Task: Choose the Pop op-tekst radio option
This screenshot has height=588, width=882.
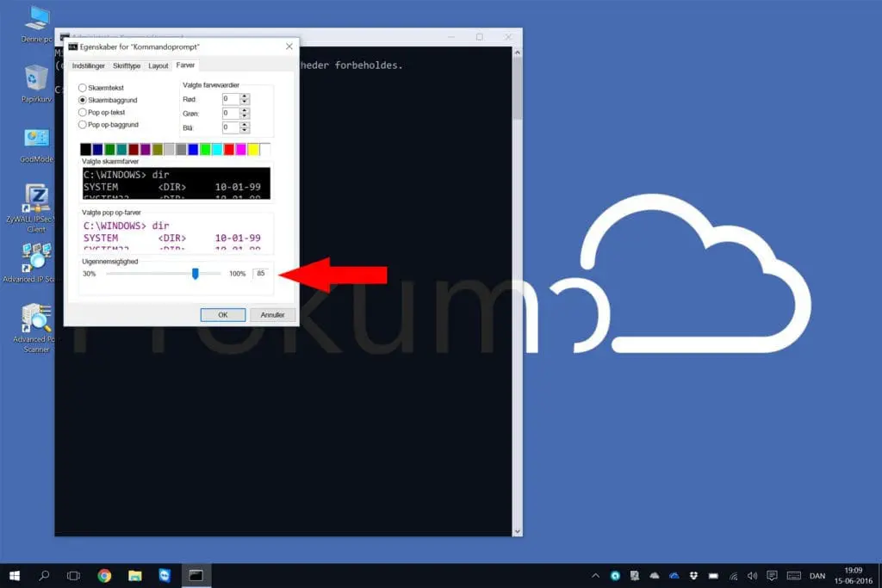Action: coord(83,113)
